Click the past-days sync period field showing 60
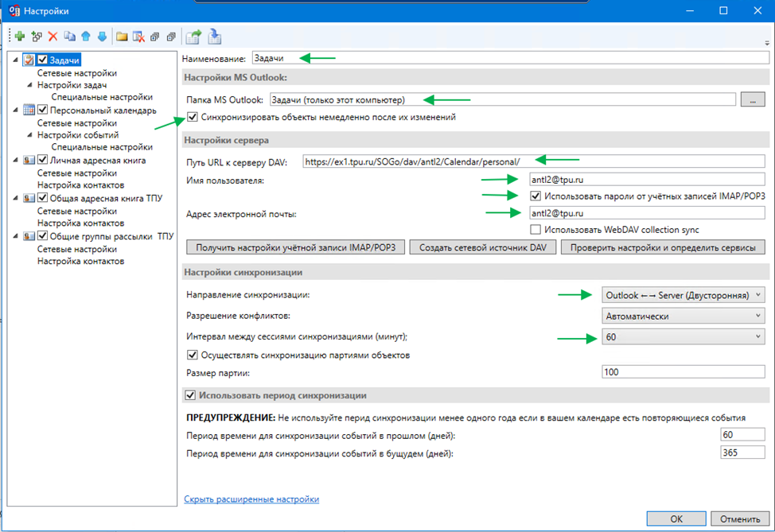775x532 pixels. (x=742, y=434)
